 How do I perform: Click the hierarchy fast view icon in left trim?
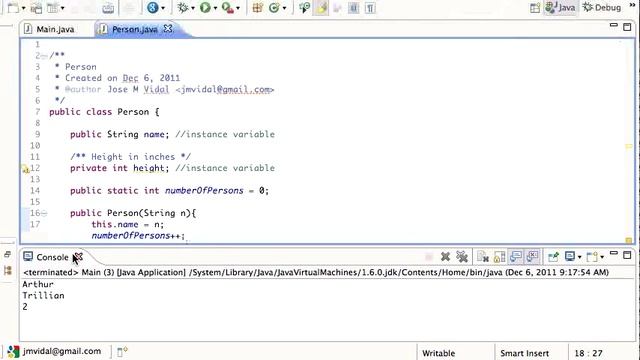pos(7,270)
